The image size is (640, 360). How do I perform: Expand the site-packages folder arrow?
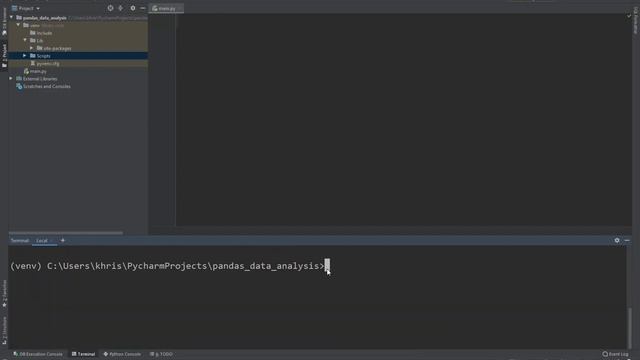coord(32,48)
